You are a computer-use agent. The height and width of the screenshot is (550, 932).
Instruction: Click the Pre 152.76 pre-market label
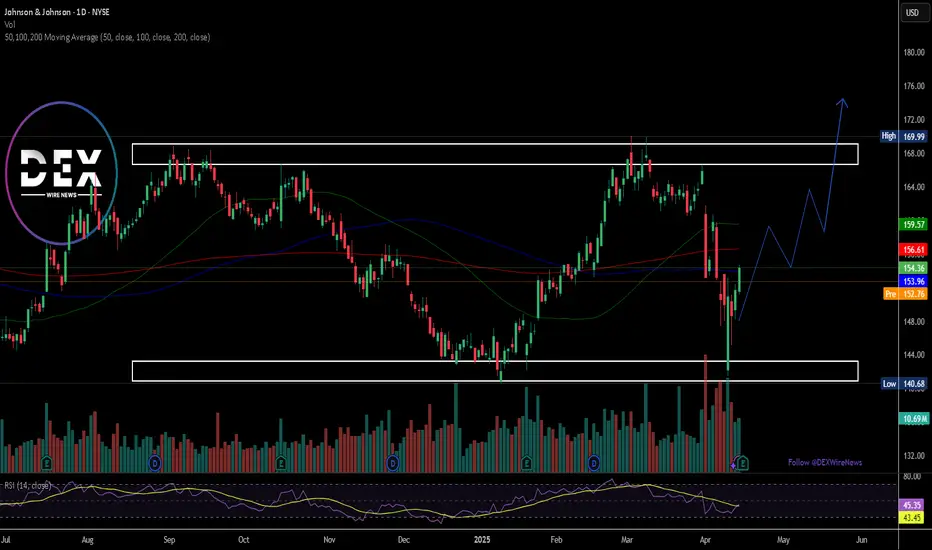point(905,294)
